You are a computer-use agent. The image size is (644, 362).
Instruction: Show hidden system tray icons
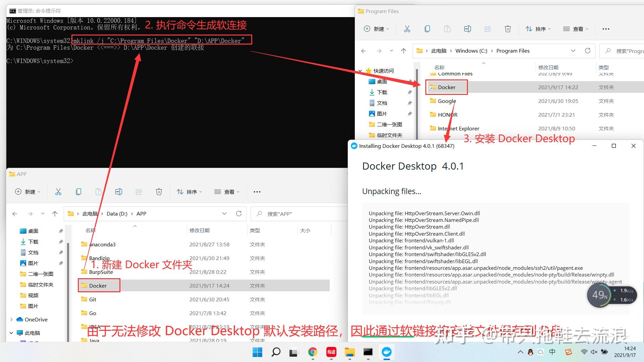tap(520, 352)
